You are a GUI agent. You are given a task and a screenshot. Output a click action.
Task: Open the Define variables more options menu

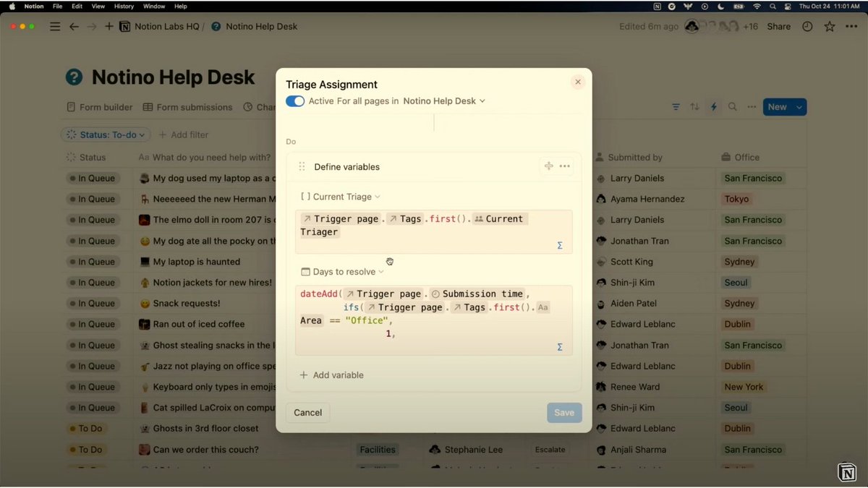tap(565, 166)
